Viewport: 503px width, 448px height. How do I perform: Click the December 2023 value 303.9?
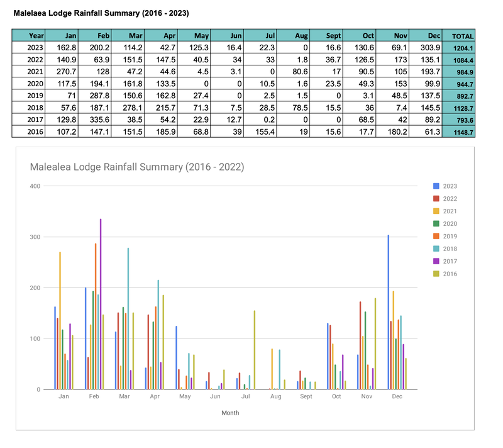[x=426, y=47]
